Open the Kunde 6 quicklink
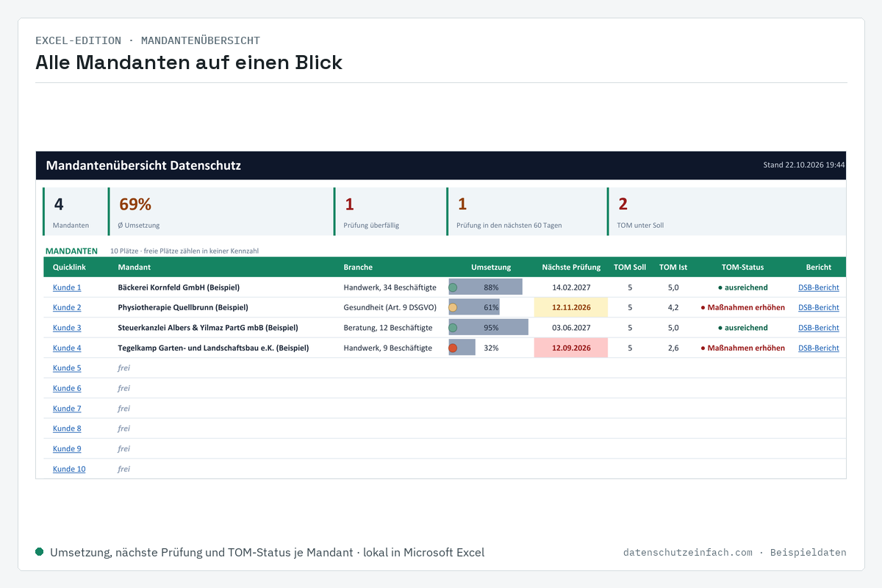 pyautogui.click(x=67, y=388)
